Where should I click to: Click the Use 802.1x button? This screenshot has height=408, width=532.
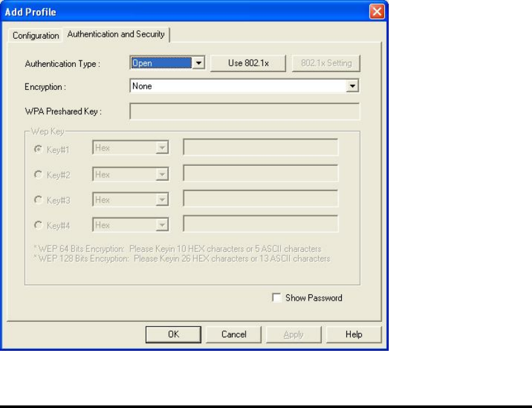coord(248,63)
